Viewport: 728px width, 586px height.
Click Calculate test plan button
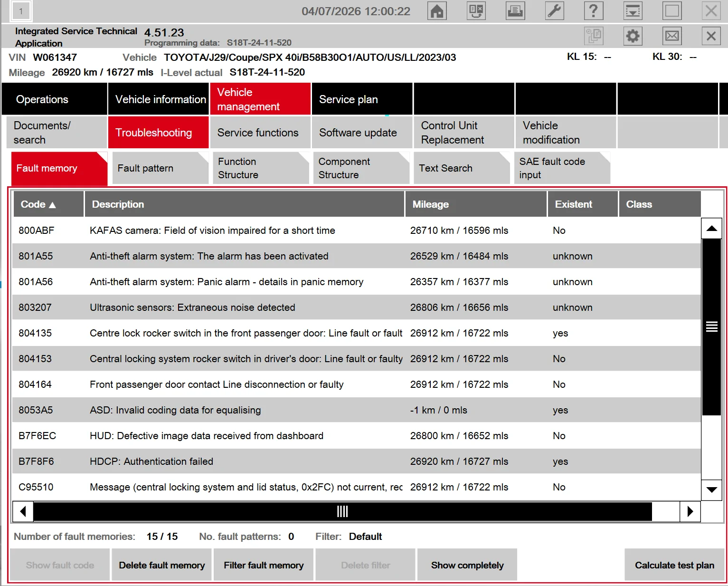point(674,565)
